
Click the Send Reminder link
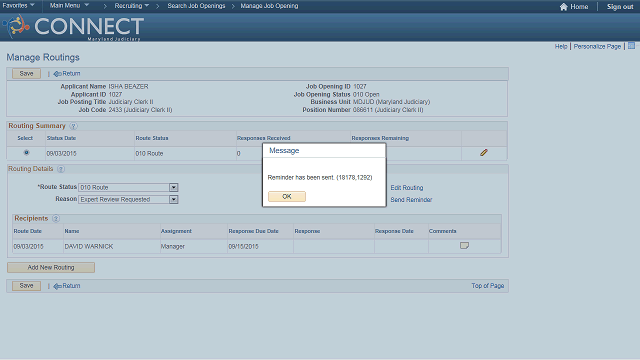[411, 200]
